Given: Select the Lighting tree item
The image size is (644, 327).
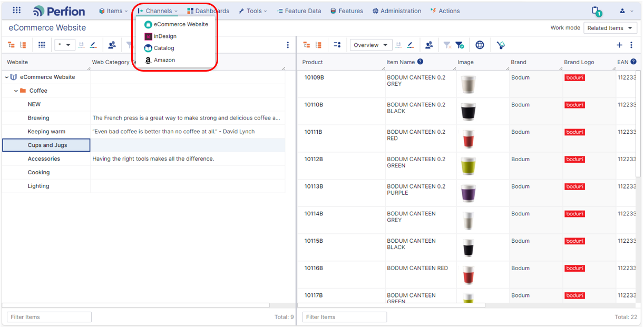Looking at the screenshot, I should coord(38,186).
